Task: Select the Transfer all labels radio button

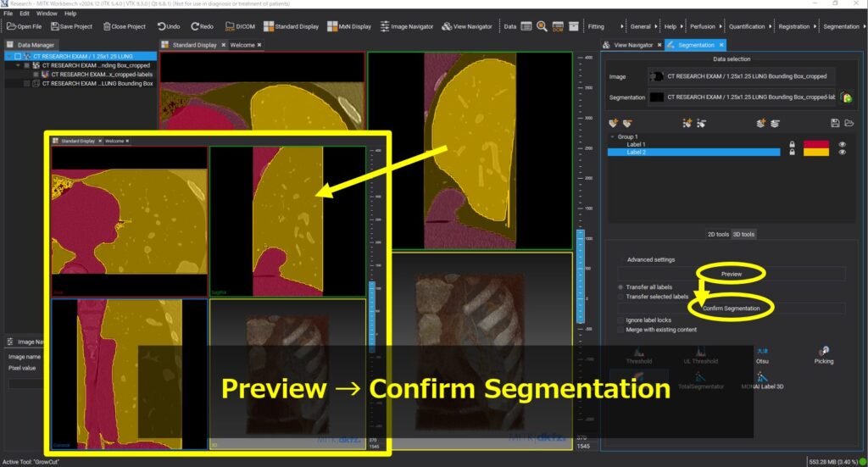Action: click(x=620, y=287)
